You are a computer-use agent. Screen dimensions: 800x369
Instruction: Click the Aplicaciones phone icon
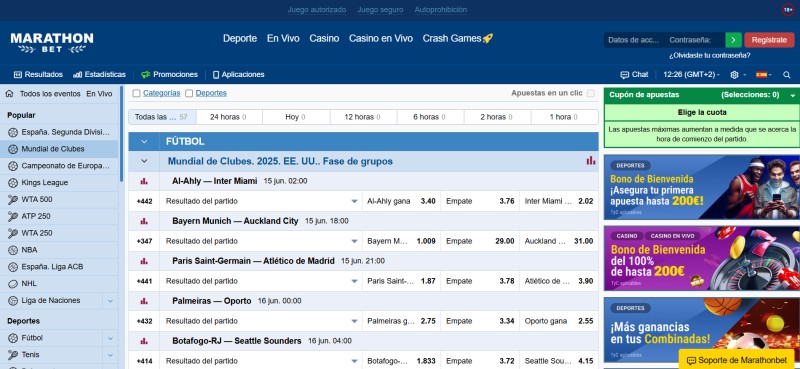[216, 75]
